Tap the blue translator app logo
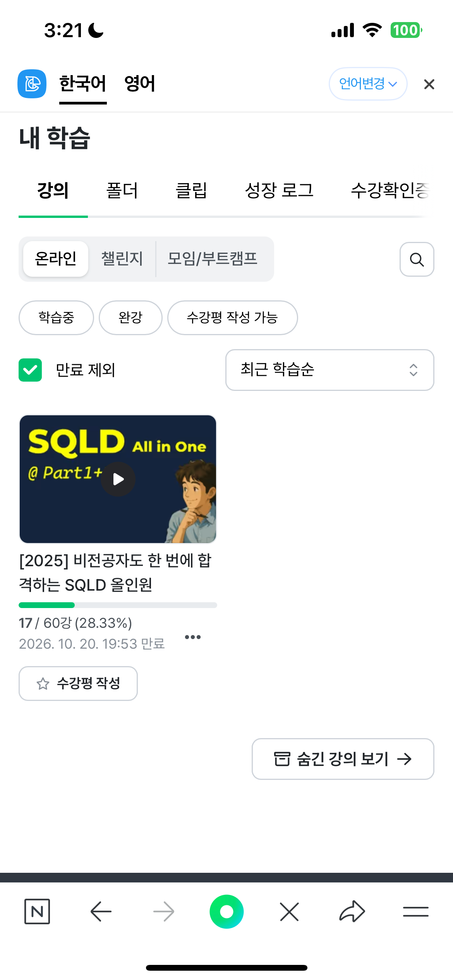Image resolution: width=453 pixels, height=980 pixels. pos(32,84)
